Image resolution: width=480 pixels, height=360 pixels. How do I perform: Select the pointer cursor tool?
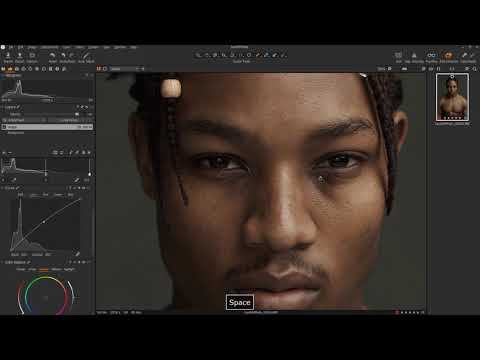(x=198, y=55)
